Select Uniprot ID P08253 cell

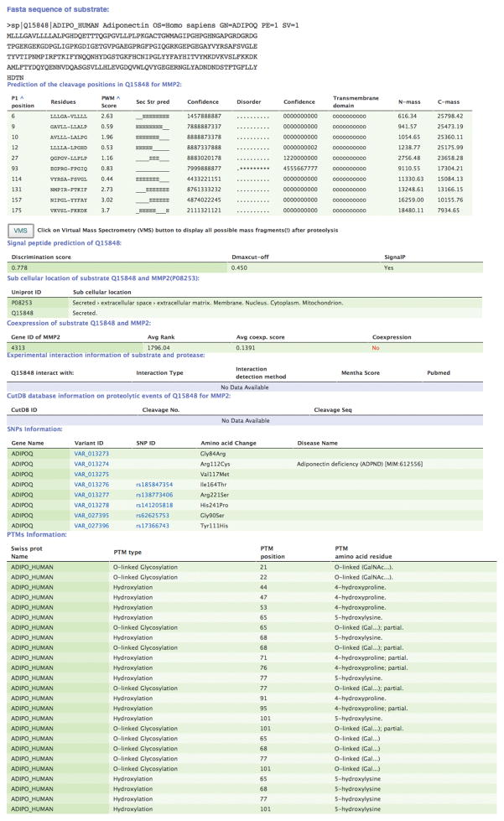coord(22,303)
